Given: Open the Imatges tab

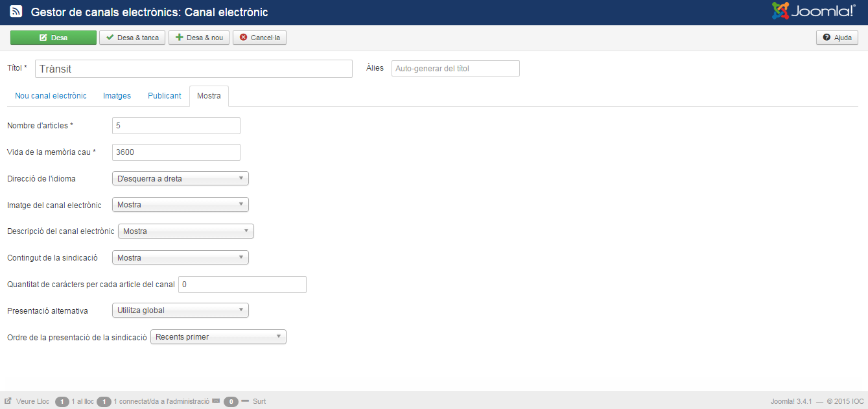Looking at the screenshot, I should (x=117, y=96).
